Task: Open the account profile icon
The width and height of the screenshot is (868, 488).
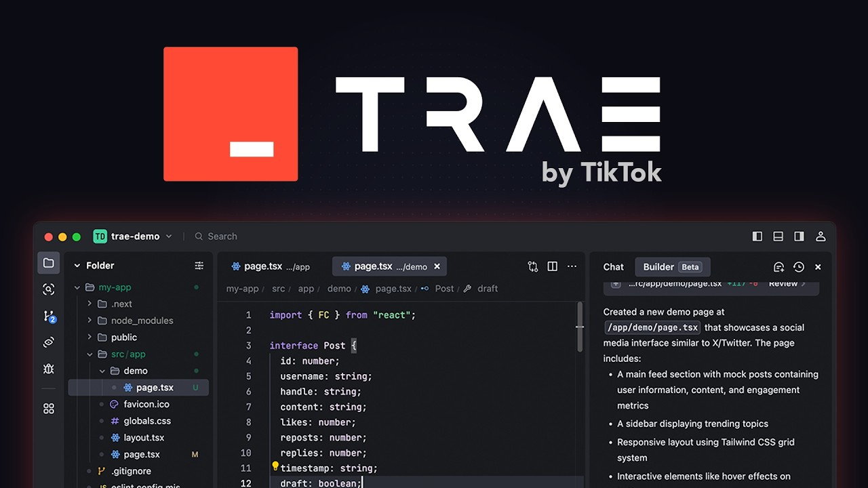Action: click(821, 237)
